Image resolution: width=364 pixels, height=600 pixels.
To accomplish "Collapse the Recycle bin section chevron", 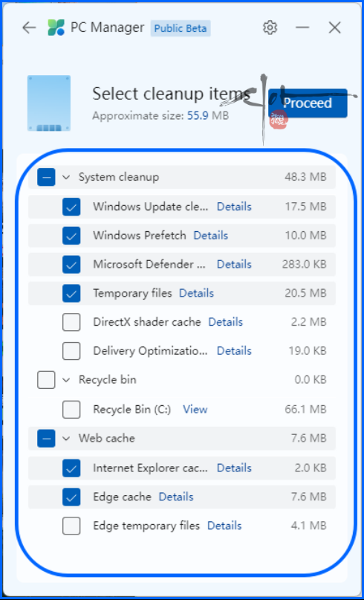I will tap(66, 380).
